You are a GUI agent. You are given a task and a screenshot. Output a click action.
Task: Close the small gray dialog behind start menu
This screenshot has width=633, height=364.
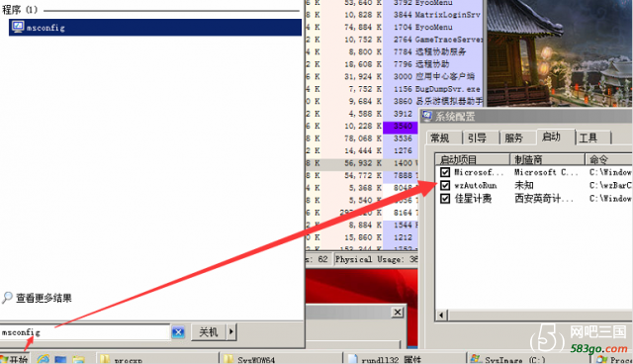(x=398, y=312)
